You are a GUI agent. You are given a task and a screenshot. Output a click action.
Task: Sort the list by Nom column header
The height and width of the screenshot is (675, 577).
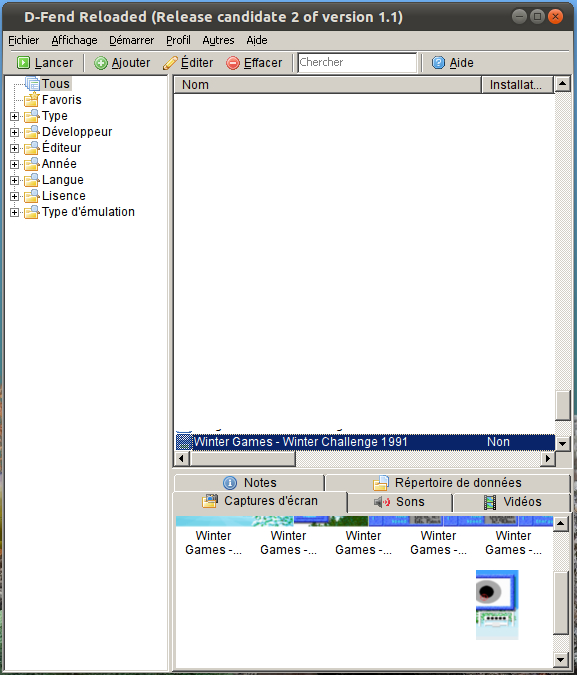[x=327, y=85]
